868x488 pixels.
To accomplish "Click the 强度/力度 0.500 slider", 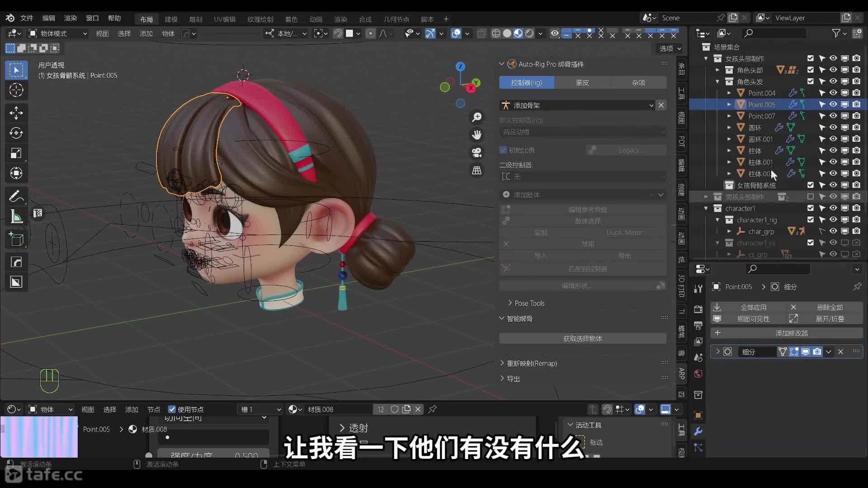I will 213,454.
